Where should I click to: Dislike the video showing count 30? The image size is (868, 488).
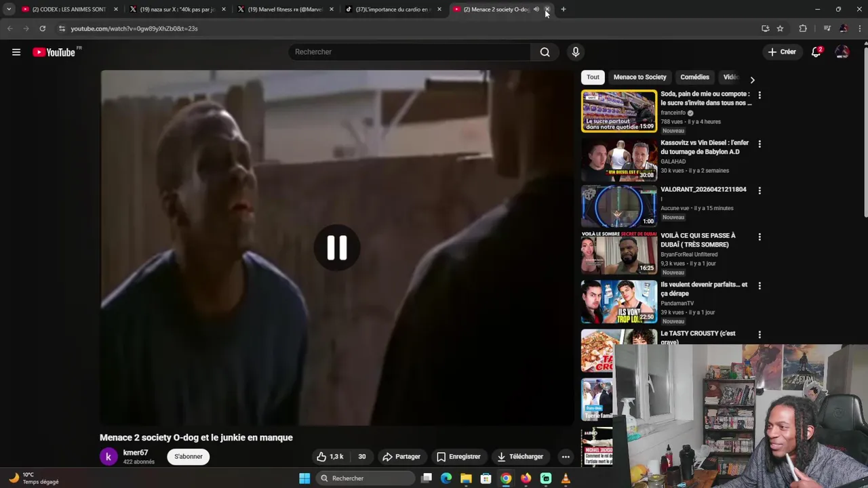pos(362,457)
